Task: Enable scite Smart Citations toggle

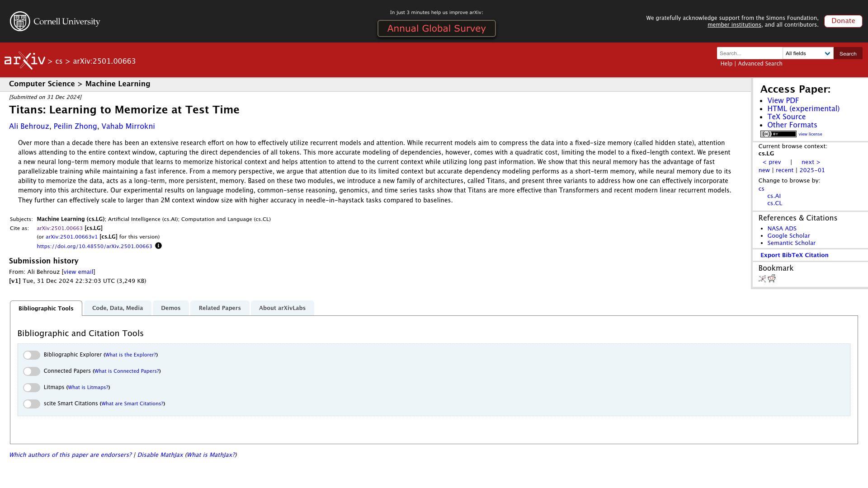Action: [x=32, y=404]
